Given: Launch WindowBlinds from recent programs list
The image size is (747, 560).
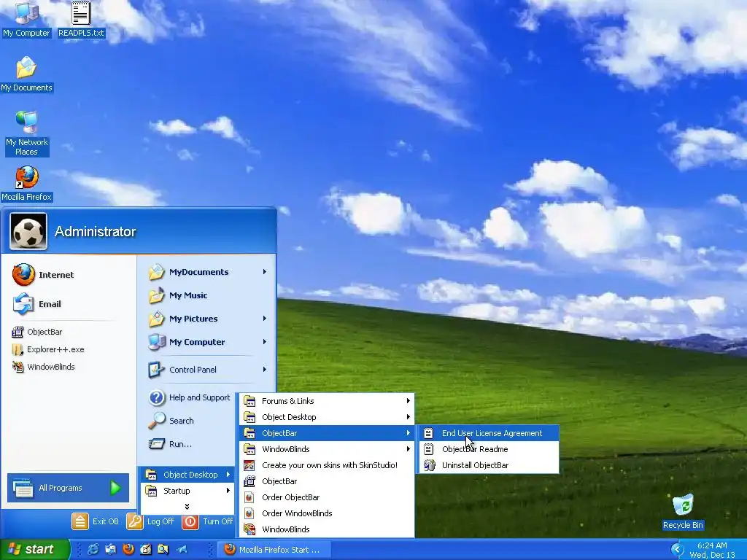Looking at the screenshot, I should click(x=43, y=367).
